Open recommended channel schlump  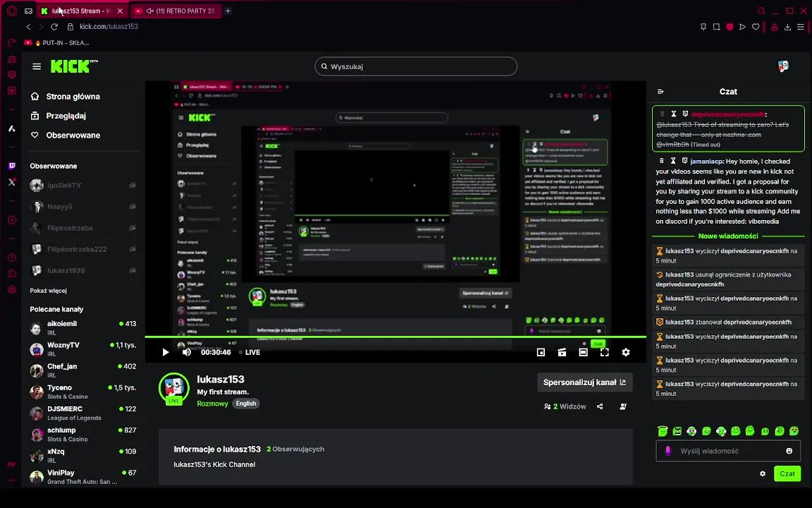tap(83, 434)
